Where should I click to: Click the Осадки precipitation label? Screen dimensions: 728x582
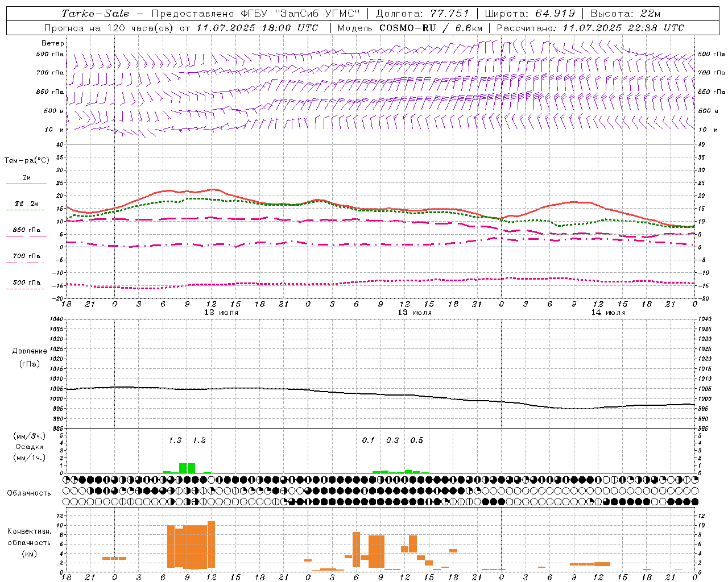(30, 447)
